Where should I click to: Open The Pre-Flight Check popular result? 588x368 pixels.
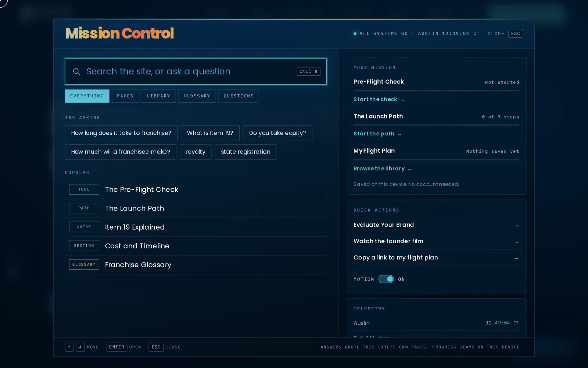(196, 190)
